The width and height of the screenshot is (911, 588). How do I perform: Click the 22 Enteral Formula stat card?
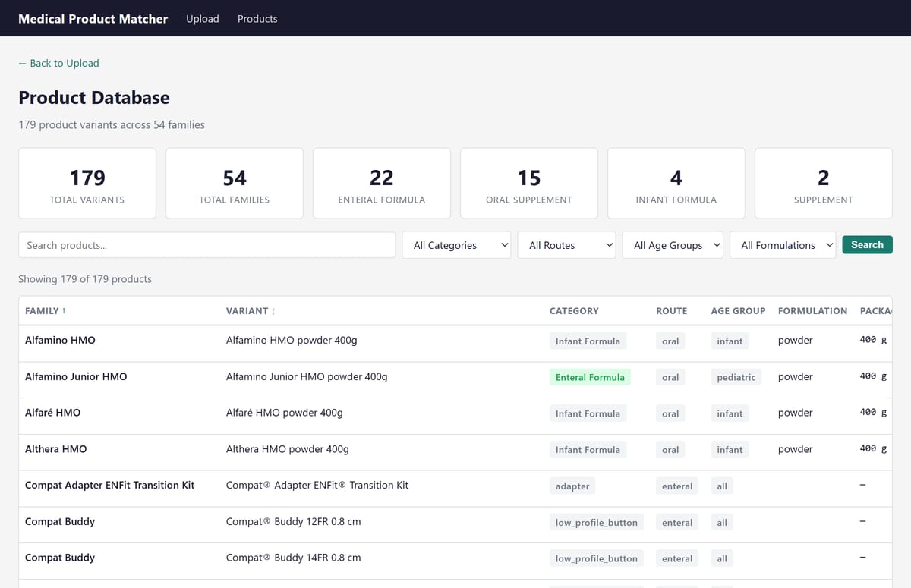(382, 184)
